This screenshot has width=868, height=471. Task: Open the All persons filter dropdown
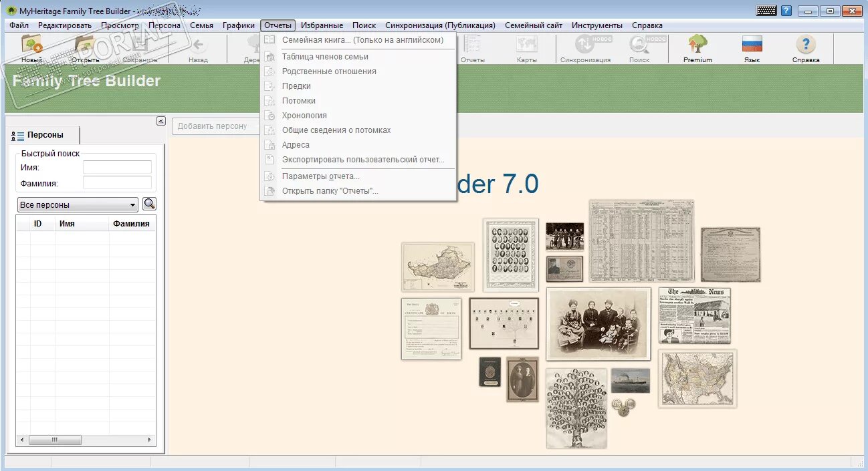[x=78, y=205]
